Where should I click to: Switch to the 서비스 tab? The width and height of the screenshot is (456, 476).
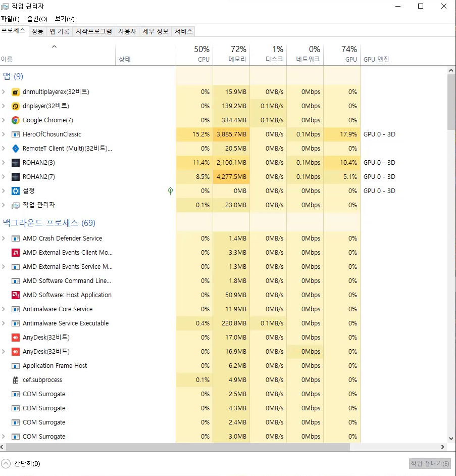[x=183, y=31]
